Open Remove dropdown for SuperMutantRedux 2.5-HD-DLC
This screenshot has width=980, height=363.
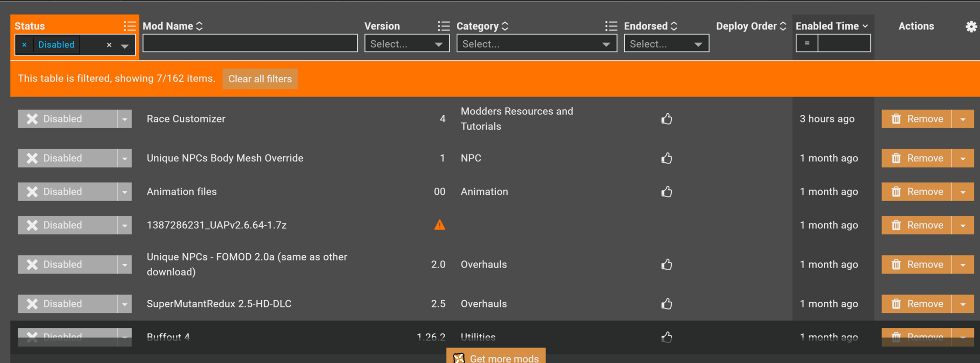tap(963, 304)
